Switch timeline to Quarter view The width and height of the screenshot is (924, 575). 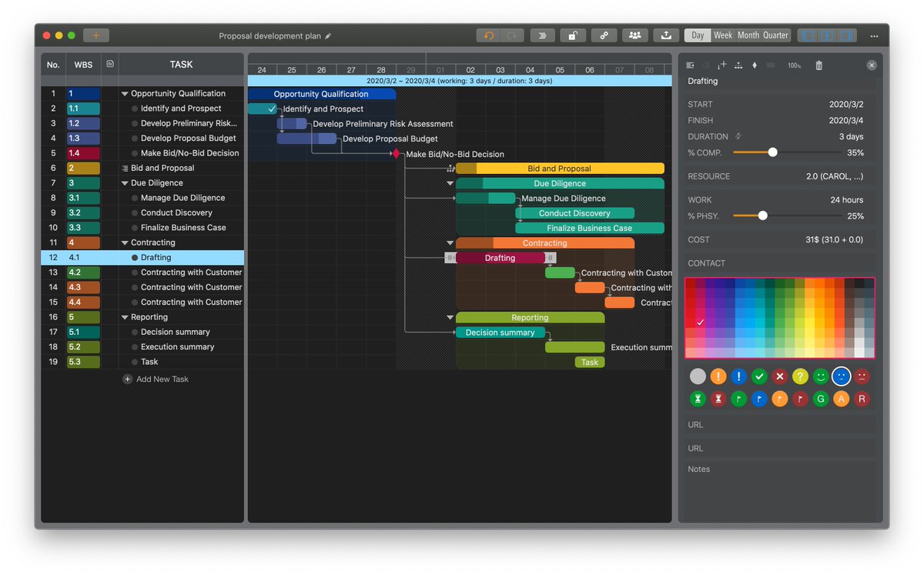pyautogui.click(x=776, y=35)
